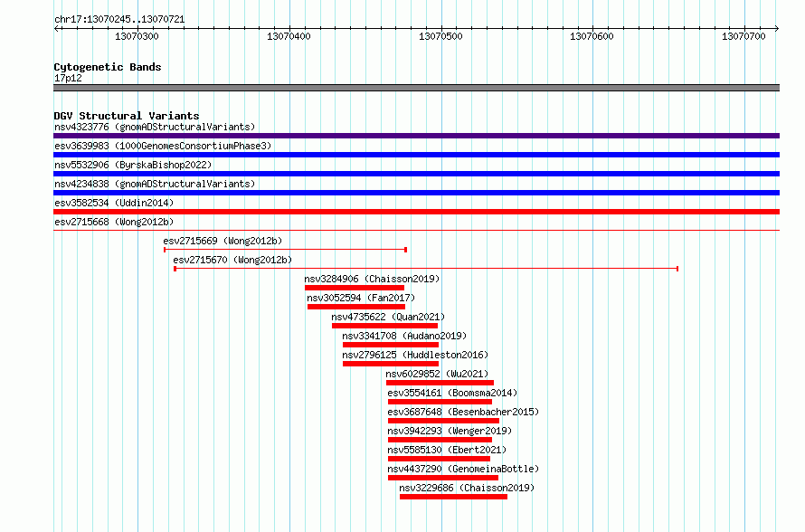
Task: Click the DGV Structural Variants track heading
Action: click(127, 116)
